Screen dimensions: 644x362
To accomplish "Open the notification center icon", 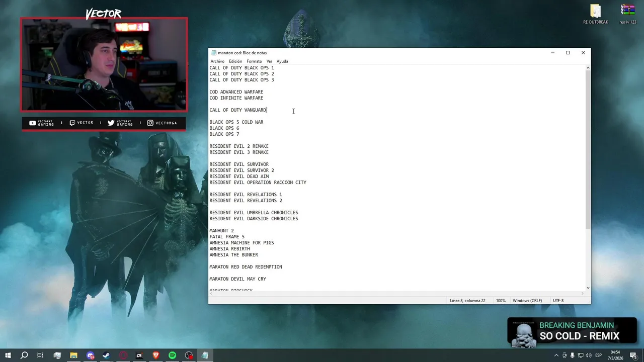I will (633, 355).
